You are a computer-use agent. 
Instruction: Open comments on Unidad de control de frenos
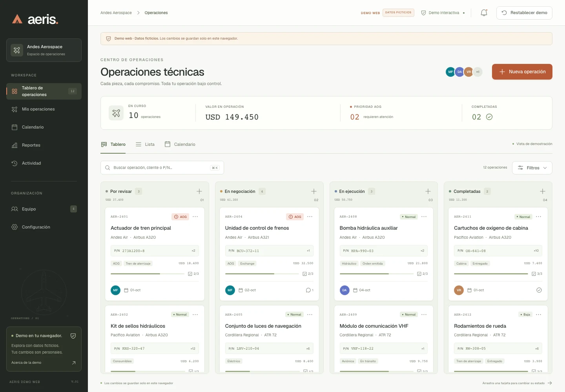310,290
